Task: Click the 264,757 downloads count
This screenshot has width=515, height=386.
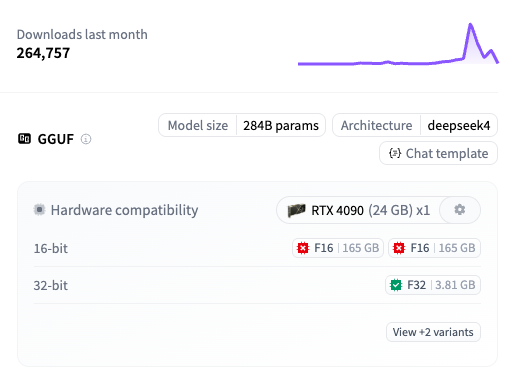Action: click(x=43, y=53)
